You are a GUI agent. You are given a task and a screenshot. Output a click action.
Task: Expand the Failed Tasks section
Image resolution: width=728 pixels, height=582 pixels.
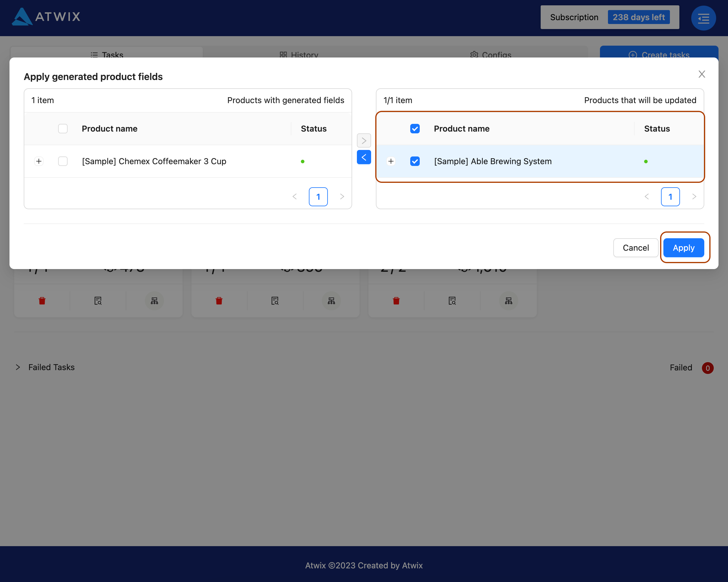[x=18, y=367]
